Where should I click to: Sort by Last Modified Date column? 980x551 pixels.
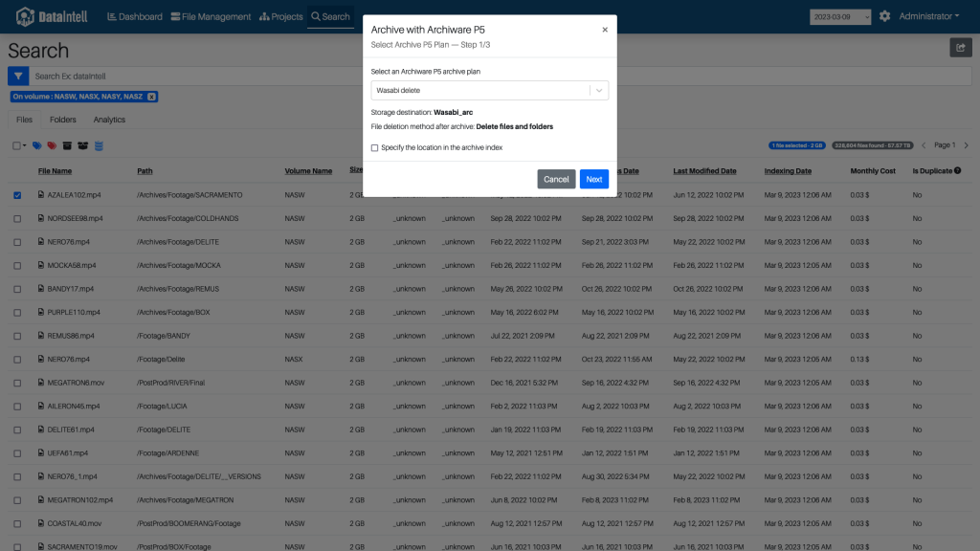click(704, 170)
